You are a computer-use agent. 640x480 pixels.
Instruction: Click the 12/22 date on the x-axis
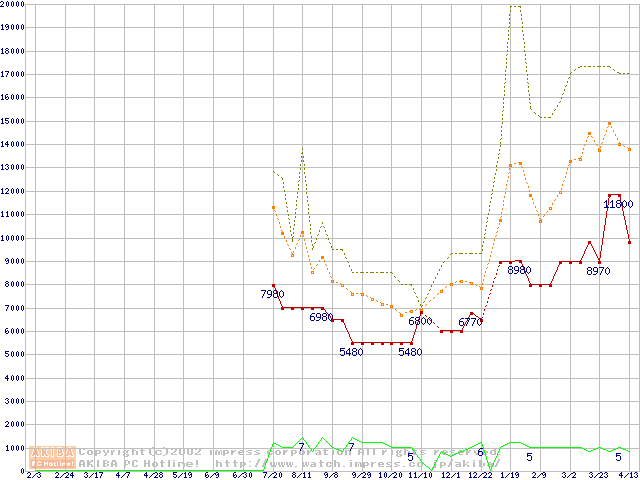(480, 474)
